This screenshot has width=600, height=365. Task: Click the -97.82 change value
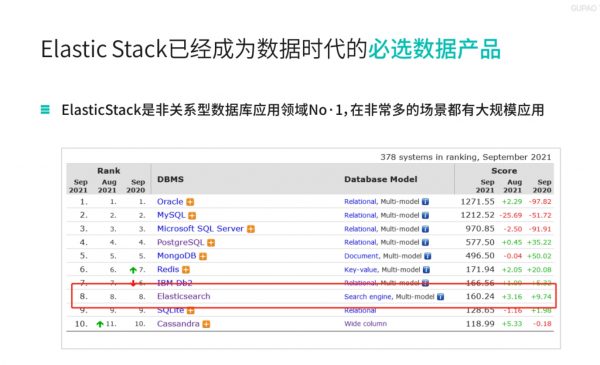[540, 202]
